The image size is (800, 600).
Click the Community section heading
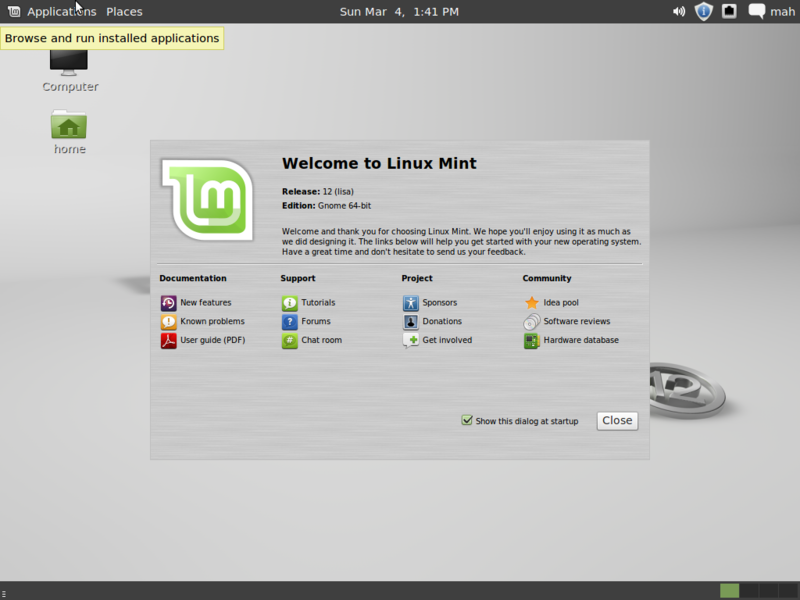tap(547, 279)
